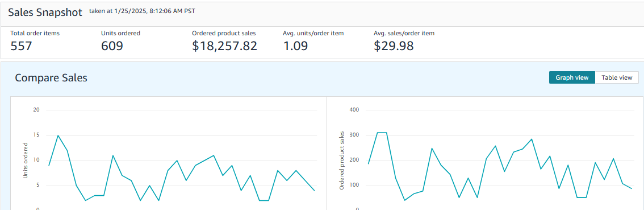Image resolution: width=644 pixels, height=210 pixels.
Task: Click the 'Avg. units/order item' label
Action: pos(313,34)
